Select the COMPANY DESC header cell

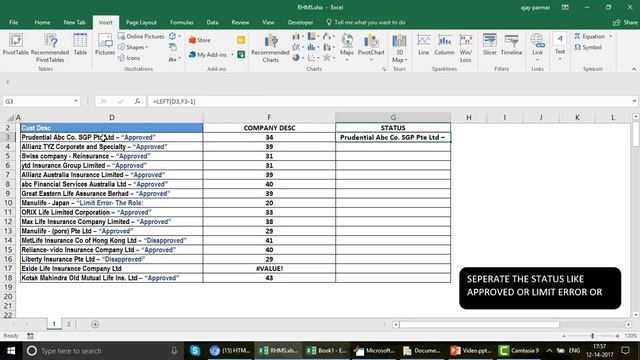[x=269, y=128]
